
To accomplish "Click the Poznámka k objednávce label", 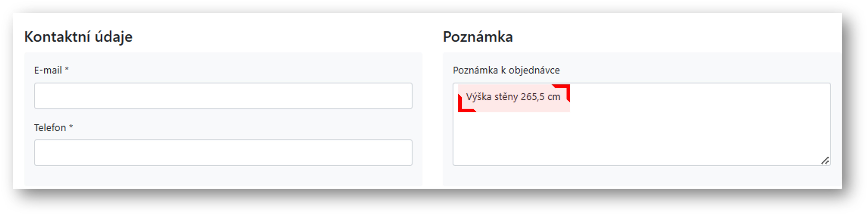I will click(506, 70).
